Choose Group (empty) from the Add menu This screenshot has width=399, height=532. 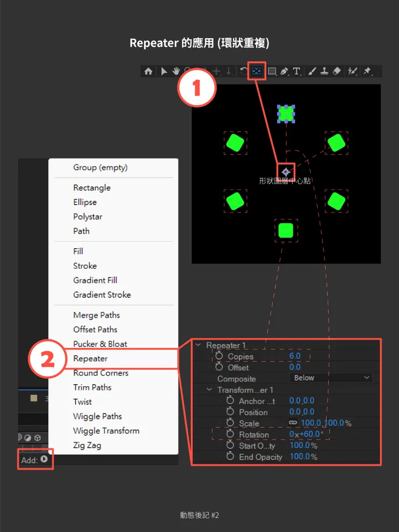[x=100, y=168]
